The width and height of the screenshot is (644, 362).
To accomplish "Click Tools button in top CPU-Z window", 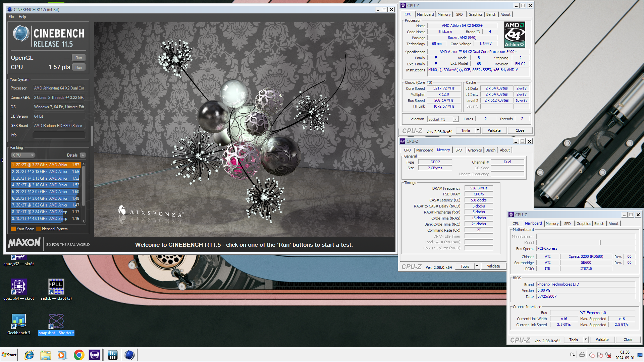I will click(466, 131).
